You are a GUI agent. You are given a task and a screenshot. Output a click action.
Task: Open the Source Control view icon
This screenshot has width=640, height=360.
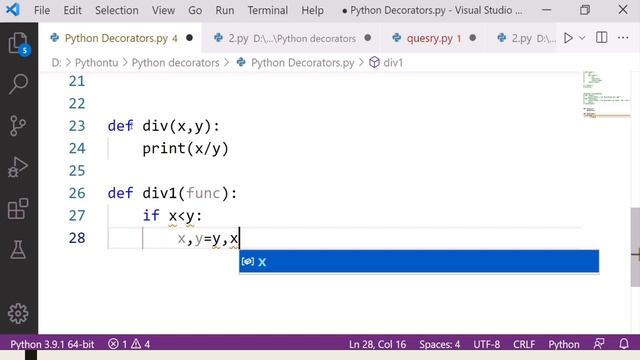tap(18, 126)
